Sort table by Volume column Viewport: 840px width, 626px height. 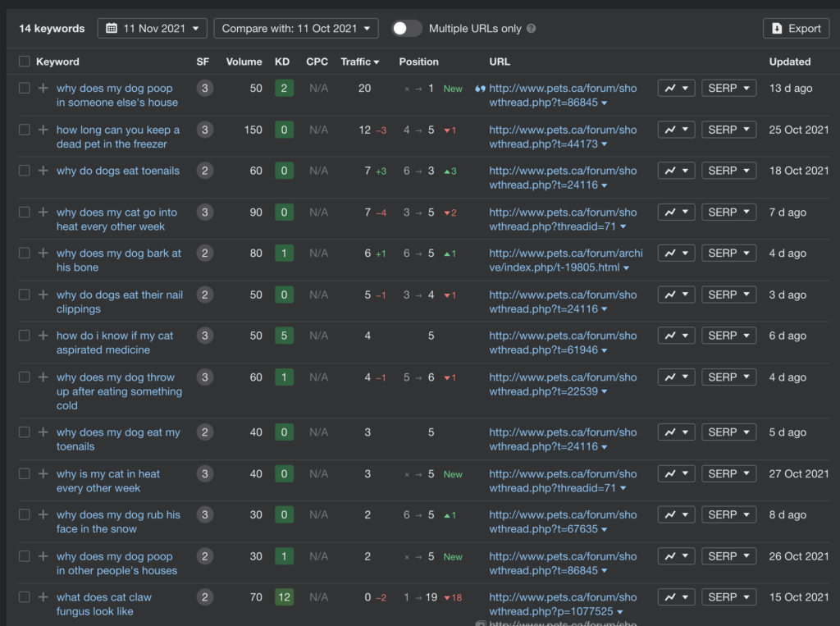point(244,62)
